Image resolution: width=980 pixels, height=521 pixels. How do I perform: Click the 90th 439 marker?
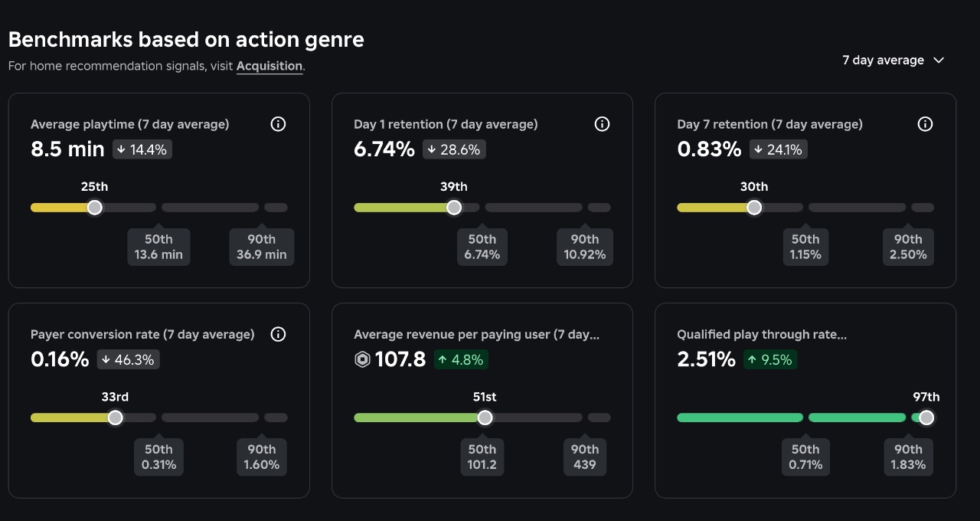click(585, 457)
